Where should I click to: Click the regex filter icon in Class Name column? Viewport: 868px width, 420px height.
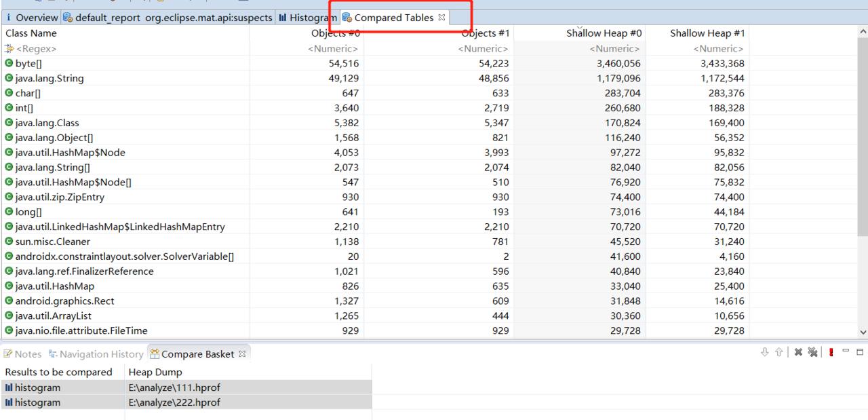[x=9, y=49]
